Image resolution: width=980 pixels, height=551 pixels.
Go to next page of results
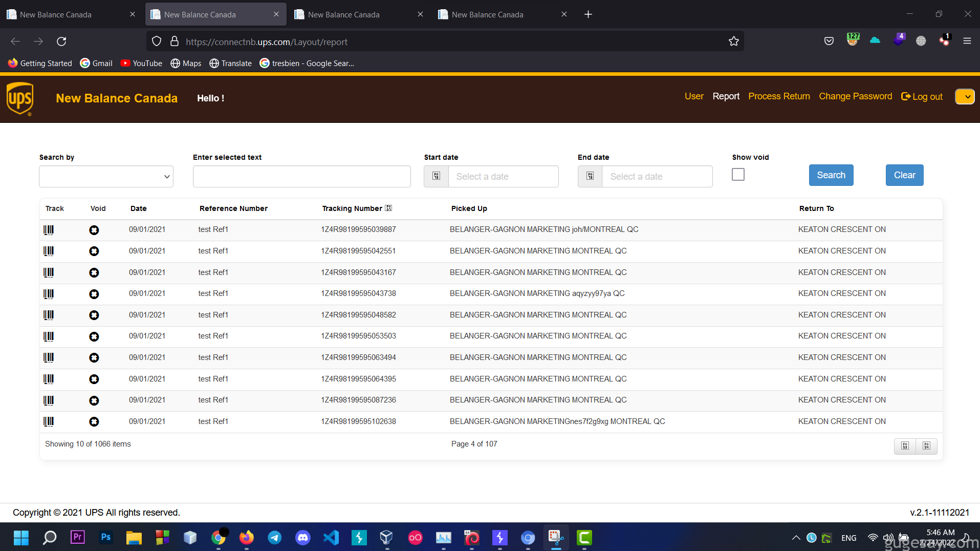[926, 446]
